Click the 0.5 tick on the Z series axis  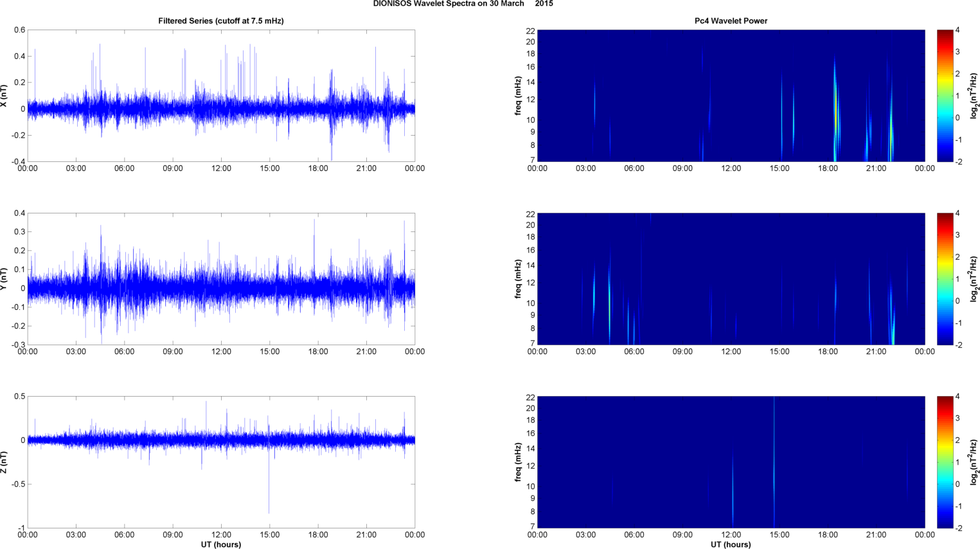pos(20,397)
